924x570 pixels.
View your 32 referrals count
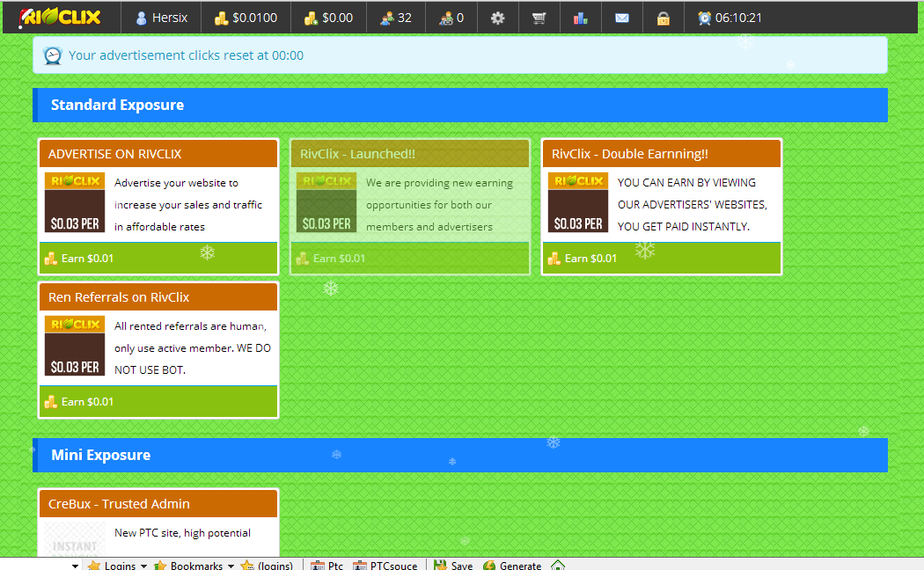click(395, 17)
